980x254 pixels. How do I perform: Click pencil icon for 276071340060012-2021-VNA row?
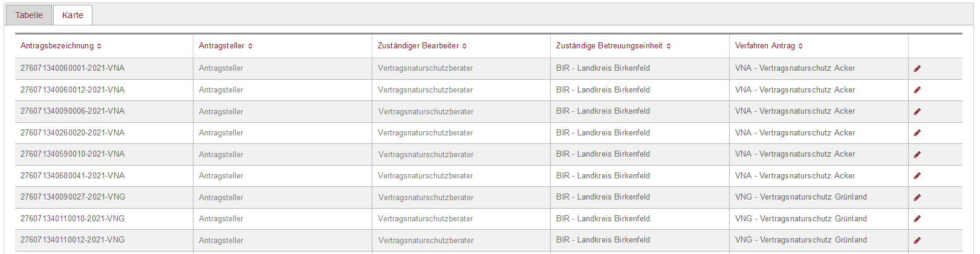pos(917,90)
